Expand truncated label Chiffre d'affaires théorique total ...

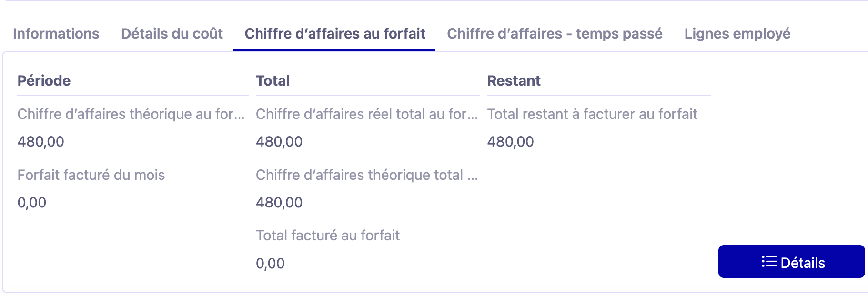tap(367, 175)
